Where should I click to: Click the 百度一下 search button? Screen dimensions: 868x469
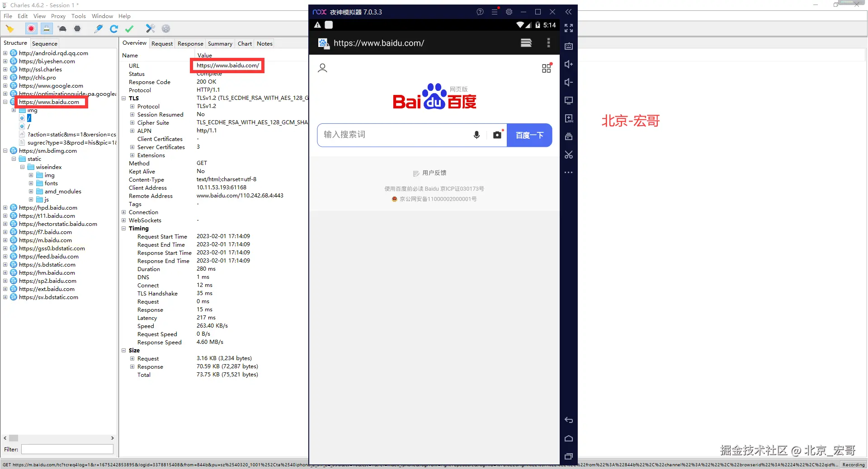pyautogui.click(x=529, y=135)
